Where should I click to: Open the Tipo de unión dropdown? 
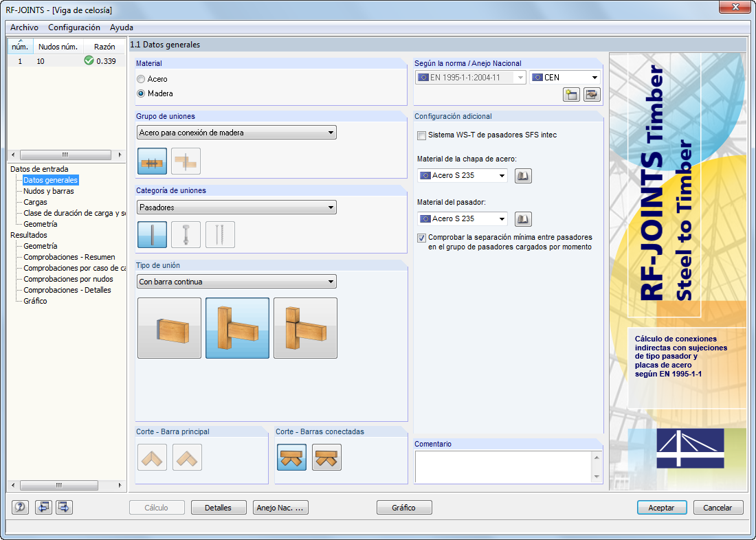pos(236,282)
